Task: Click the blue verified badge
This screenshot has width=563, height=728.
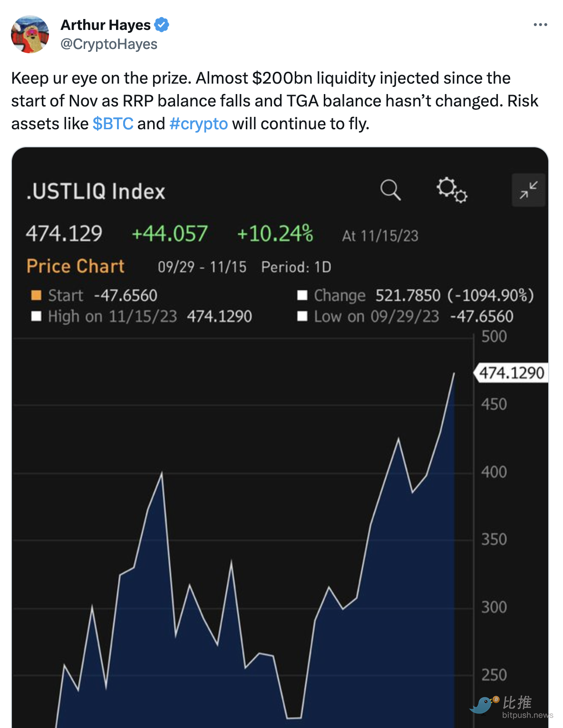Action: click(x=162, y=25)
